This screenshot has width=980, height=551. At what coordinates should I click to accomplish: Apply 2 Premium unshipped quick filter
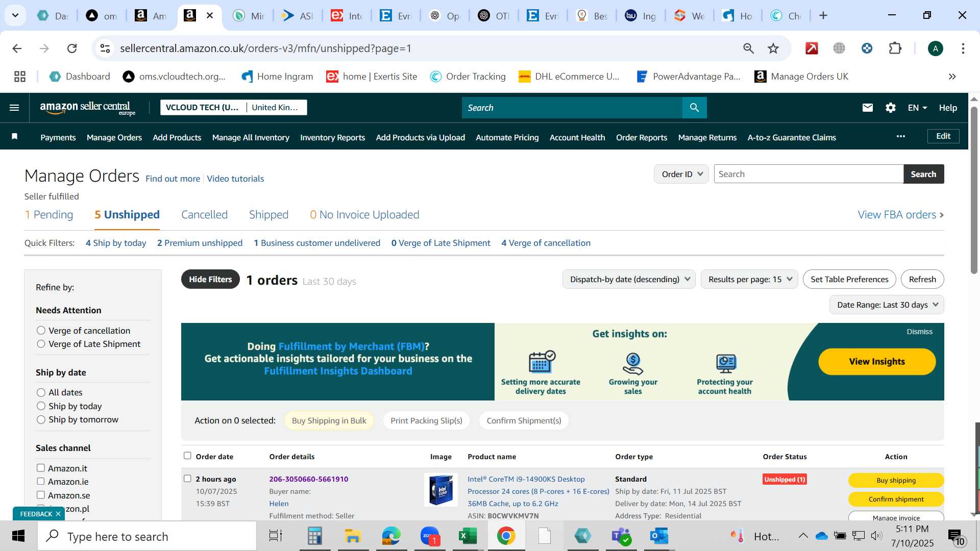(x=200, y=243)
